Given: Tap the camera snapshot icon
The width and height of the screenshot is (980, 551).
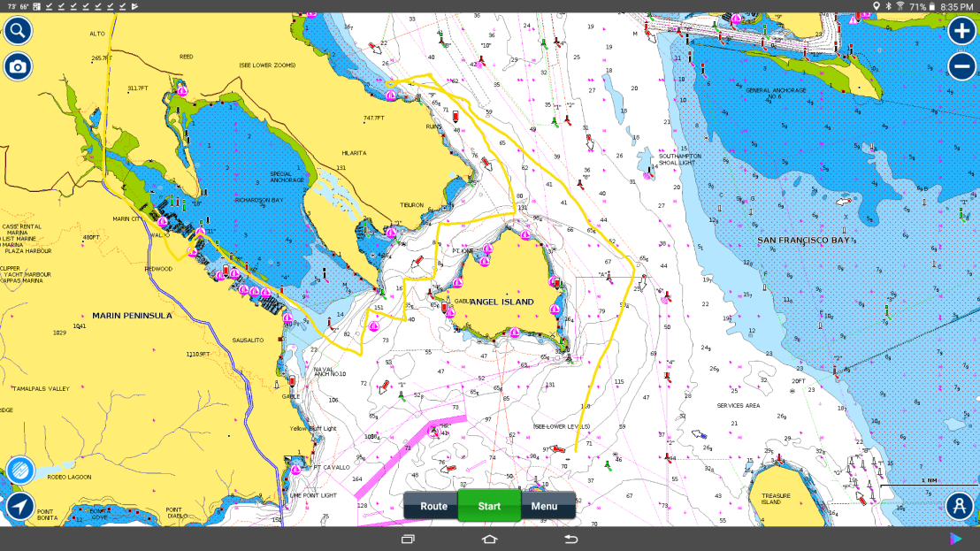Looking at the screenshot, I should coord(17,66).
